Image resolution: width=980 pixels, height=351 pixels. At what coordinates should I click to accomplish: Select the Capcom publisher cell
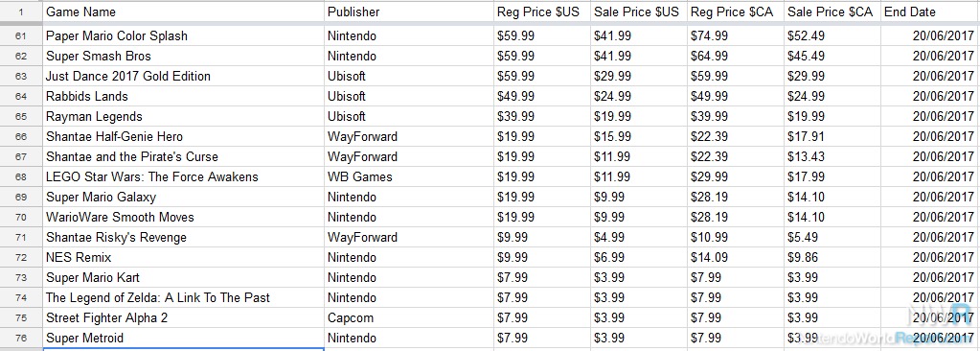click(x=409, y=317)
